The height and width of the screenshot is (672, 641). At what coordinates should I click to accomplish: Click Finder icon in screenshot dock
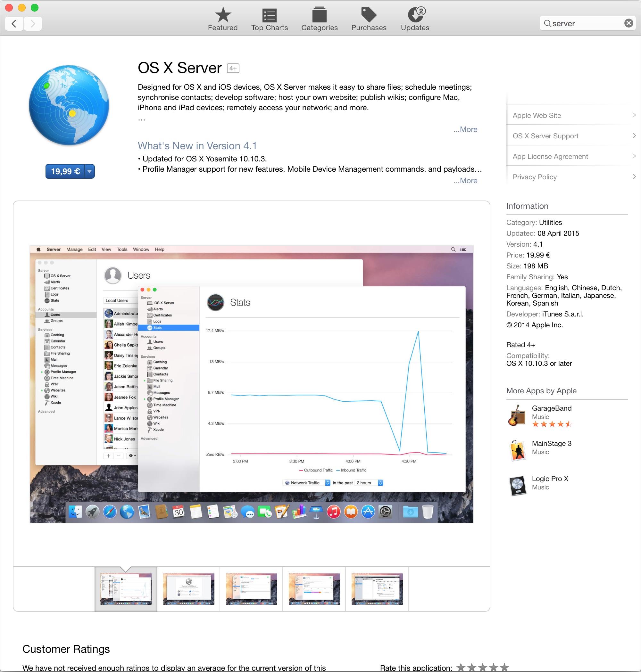[x=75, y=512]
